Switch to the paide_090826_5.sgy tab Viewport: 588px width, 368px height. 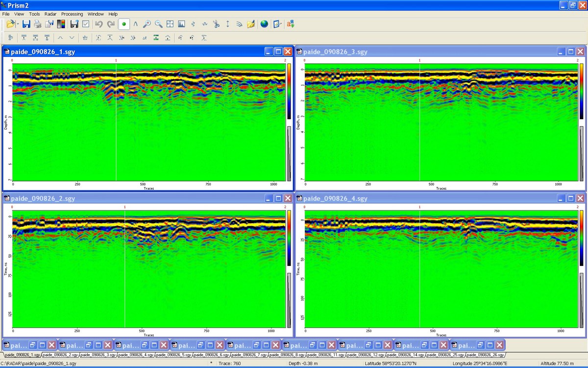point(174,355)
